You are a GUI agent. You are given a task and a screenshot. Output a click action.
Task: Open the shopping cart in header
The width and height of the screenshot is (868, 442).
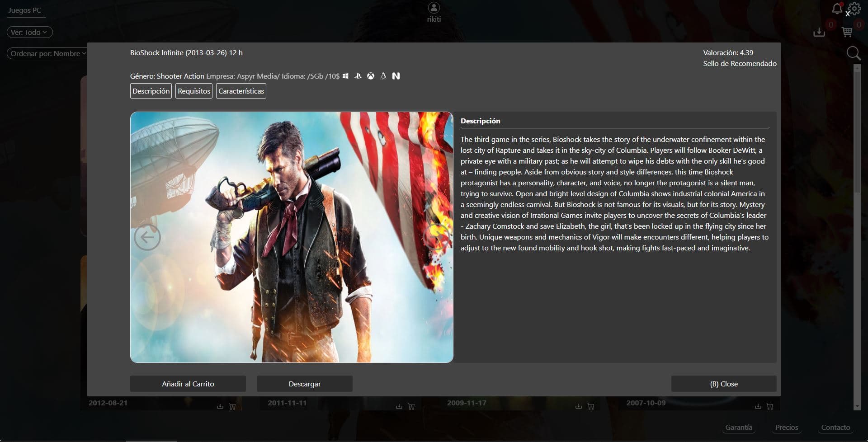(847, 32)
